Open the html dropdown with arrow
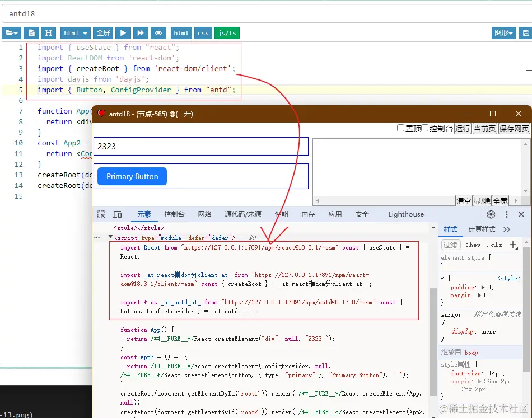Image resolution: width=532 pixels, height=418 pixels. (x=75, y=33)
